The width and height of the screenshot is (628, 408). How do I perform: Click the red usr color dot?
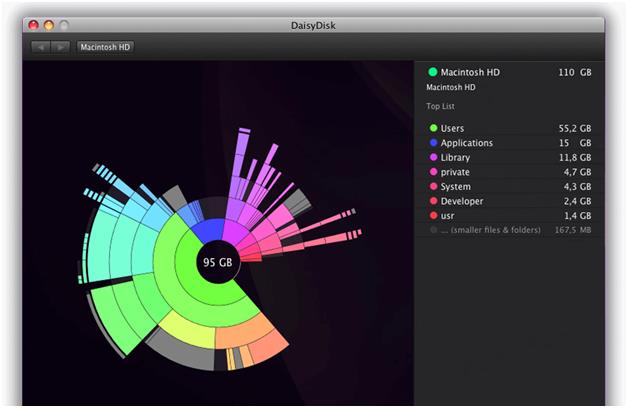[x=433, y=215]
